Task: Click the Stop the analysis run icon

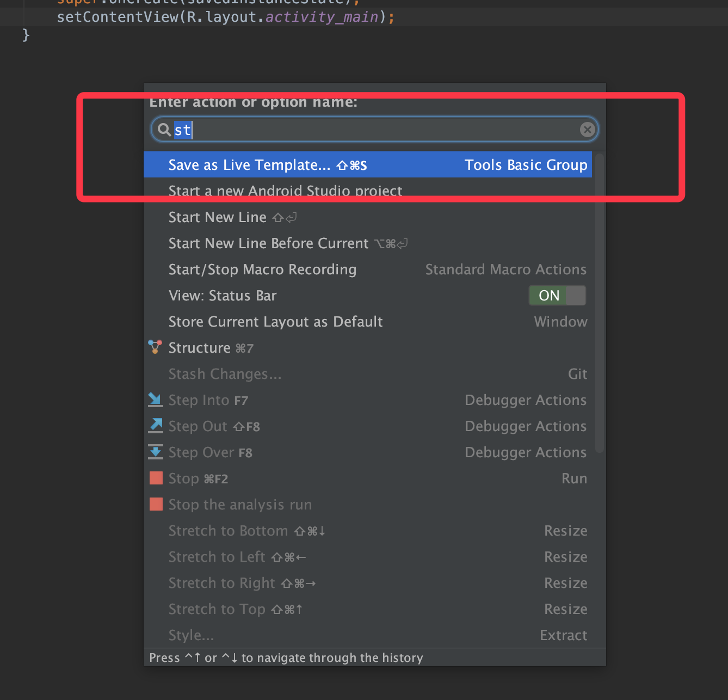Action: coord(156,504)
